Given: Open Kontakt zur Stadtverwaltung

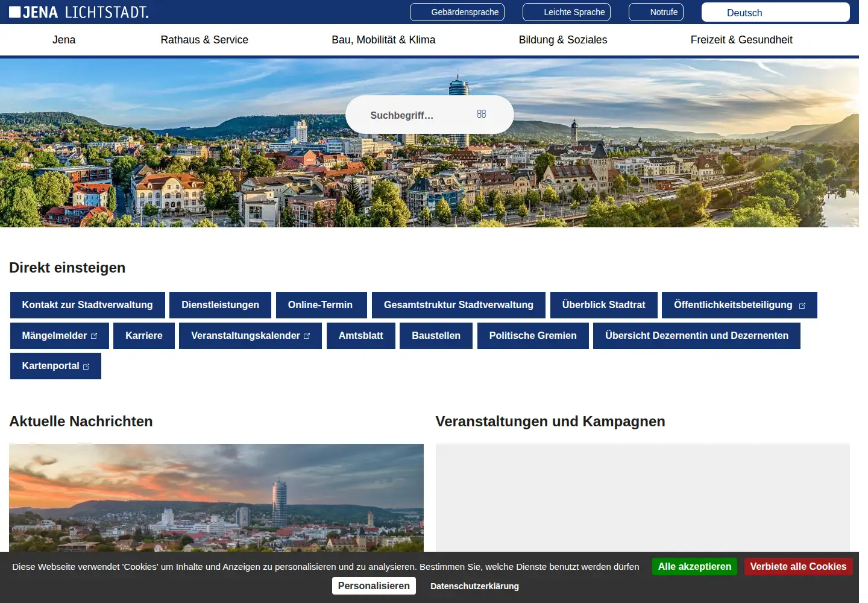Looking at the screenshot, I should pyautogui.click(x=87, y=305).
